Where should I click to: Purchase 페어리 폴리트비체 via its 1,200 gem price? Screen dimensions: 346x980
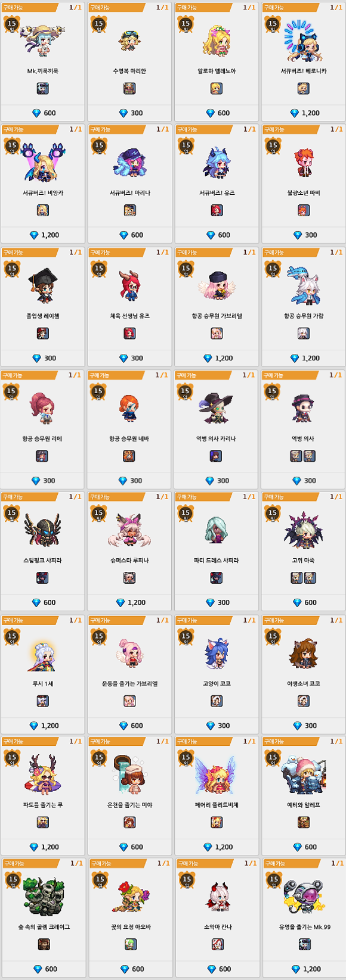pos(218,847)
